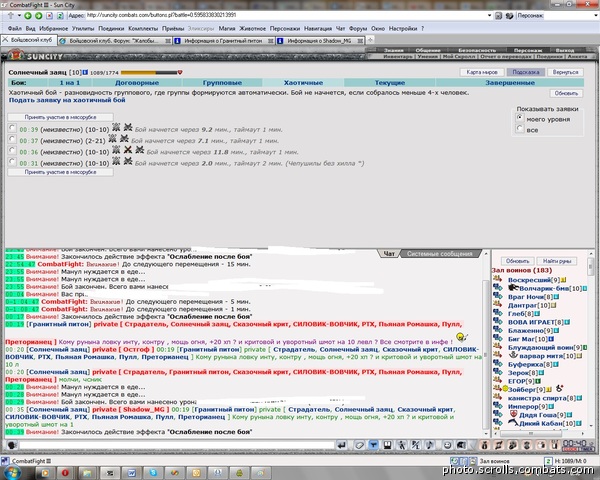
Task: Select the 00:39 (10-10) fight request radio
Action: coord(12,127)
